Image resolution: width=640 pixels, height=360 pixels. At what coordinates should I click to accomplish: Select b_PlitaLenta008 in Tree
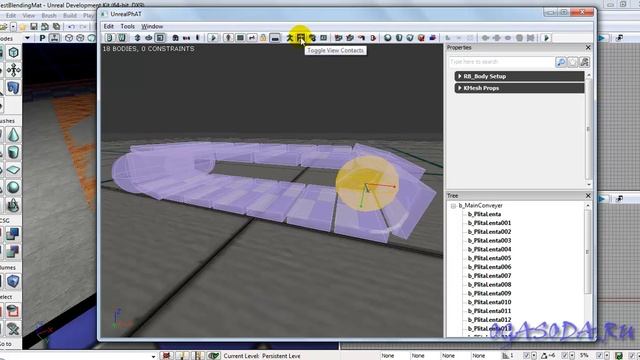pos(489,284)
